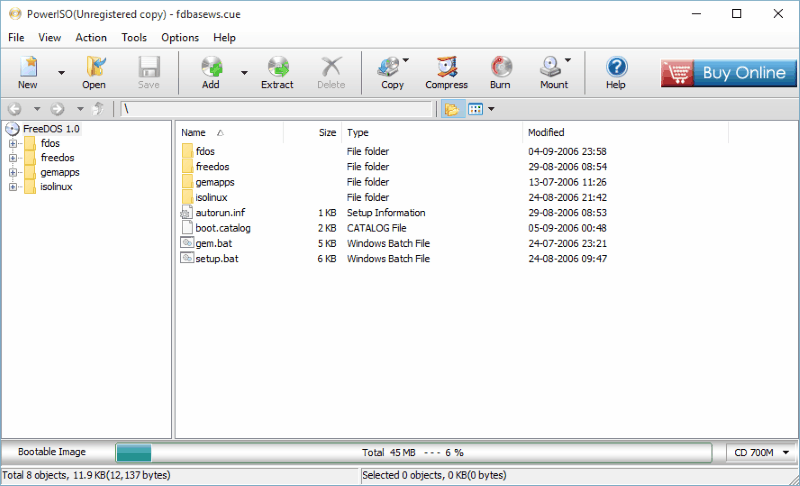Click the Help toolbar icon
The height and width of the screenshot is (486, 800).
[616, 72]
